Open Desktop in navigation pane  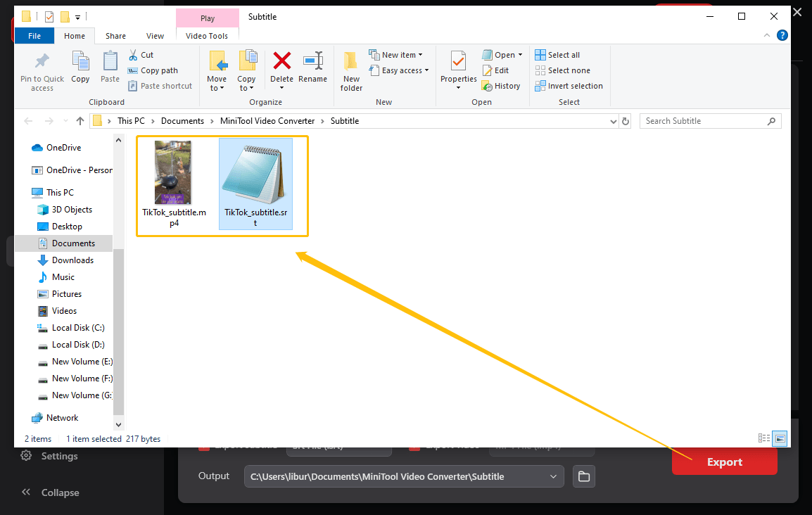point(60,227)
